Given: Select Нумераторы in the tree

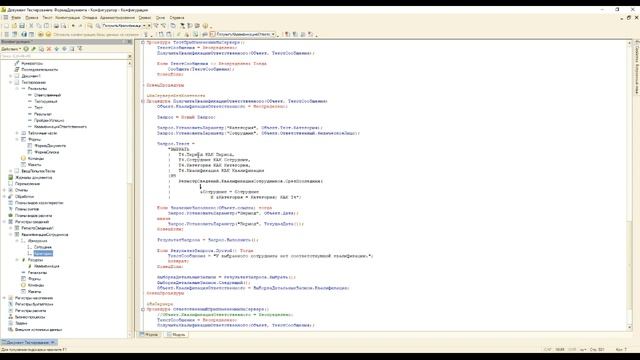Looking at the screenshot, I should [x=32, y=63].
